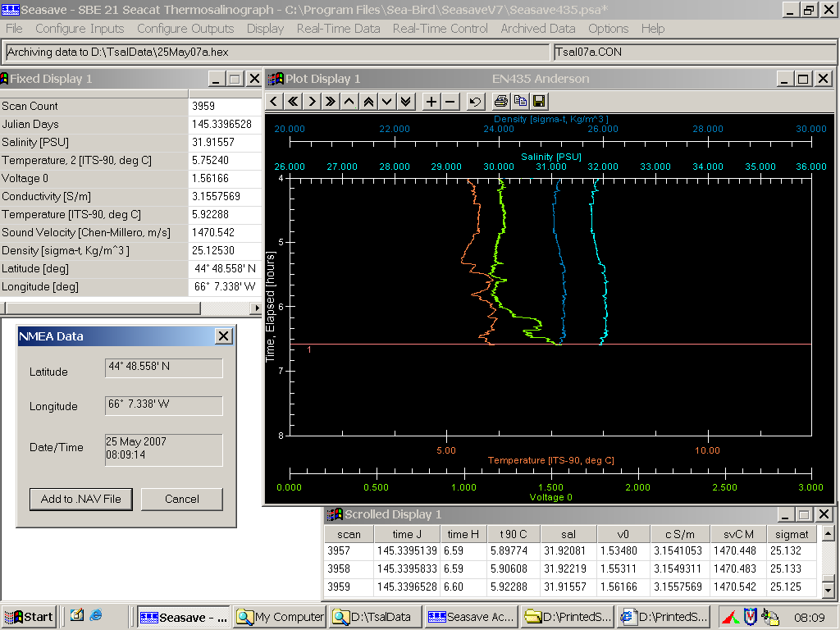
Task: Click the marker 1 line on the plot
Action: [550, 345]
